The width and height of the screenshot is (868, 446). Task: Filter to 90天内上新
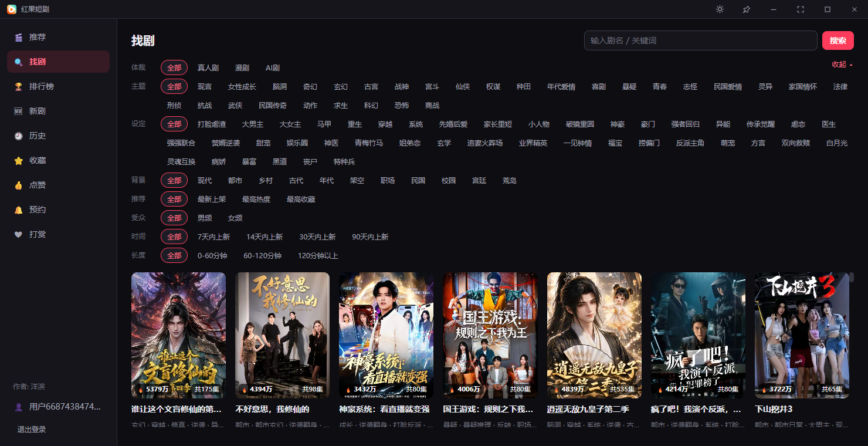click(370, 237)
